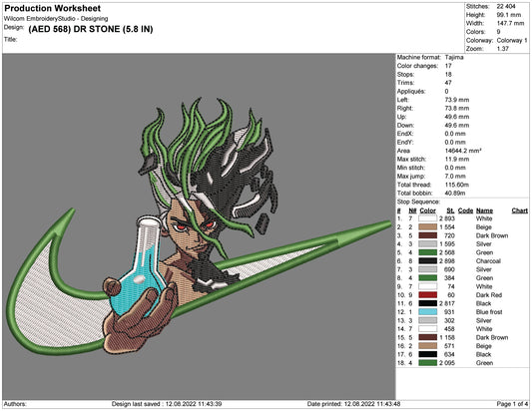
Task: Click the St. column header
Action: coord(450,210)
